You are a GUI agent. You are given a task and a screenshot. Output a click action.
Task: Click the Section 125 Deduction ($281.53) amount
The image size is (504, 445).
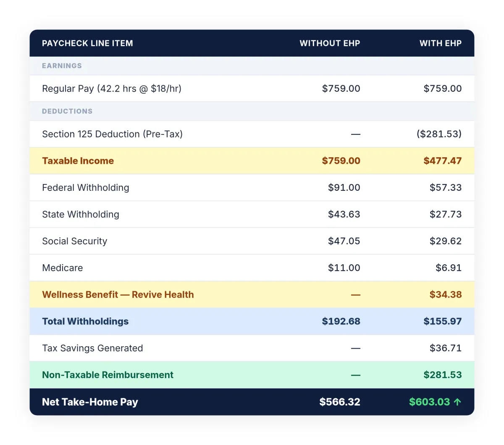tap(439, 134)
